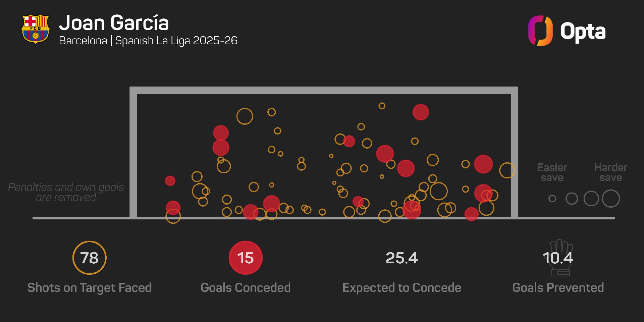This screenshot has width=644, height=322.
Task: Click the Goals Prevented label
Action: click(558, 287)
